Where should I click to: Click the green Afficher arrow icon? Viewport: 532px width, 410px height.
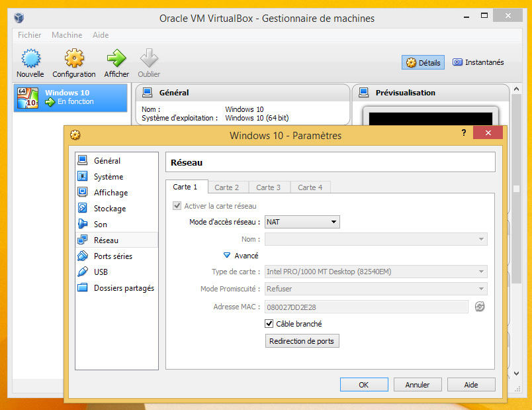[116, 60]
